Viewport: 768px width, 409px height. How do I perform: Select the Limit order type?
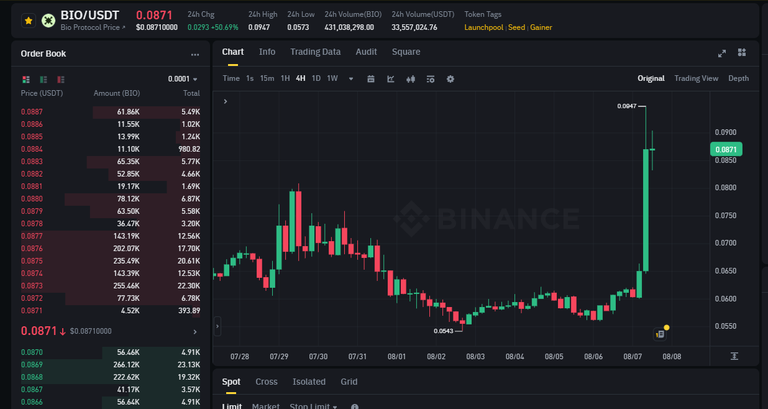[x=232, y=406]
